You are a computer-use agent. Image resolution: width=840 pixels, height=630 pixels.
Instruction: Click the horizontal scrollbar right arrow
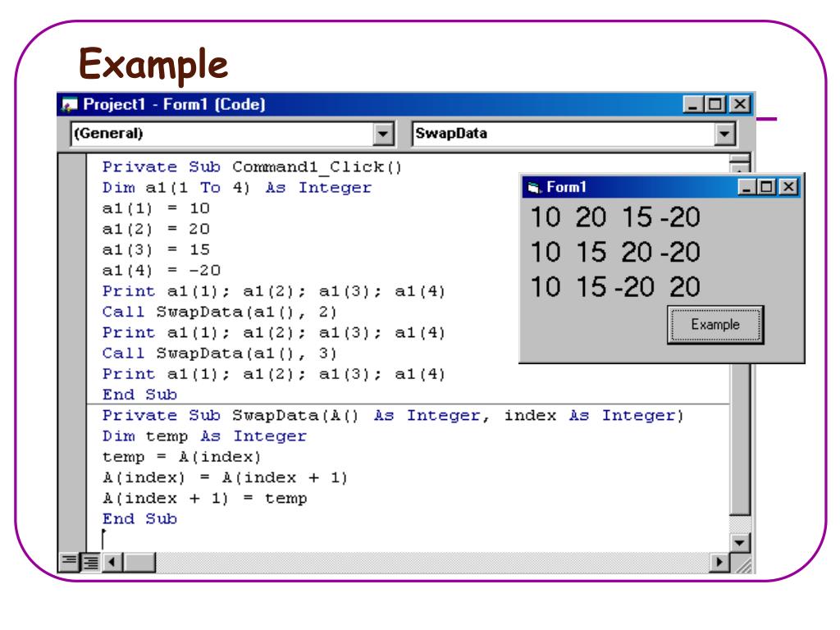tap(719, 562)
